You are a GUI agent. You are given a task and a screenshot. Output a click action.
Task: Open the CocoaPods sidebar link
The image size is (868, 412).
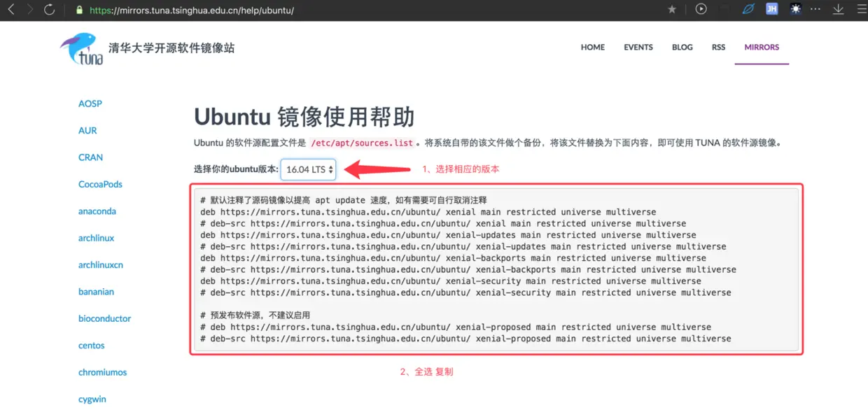[100, 185]
